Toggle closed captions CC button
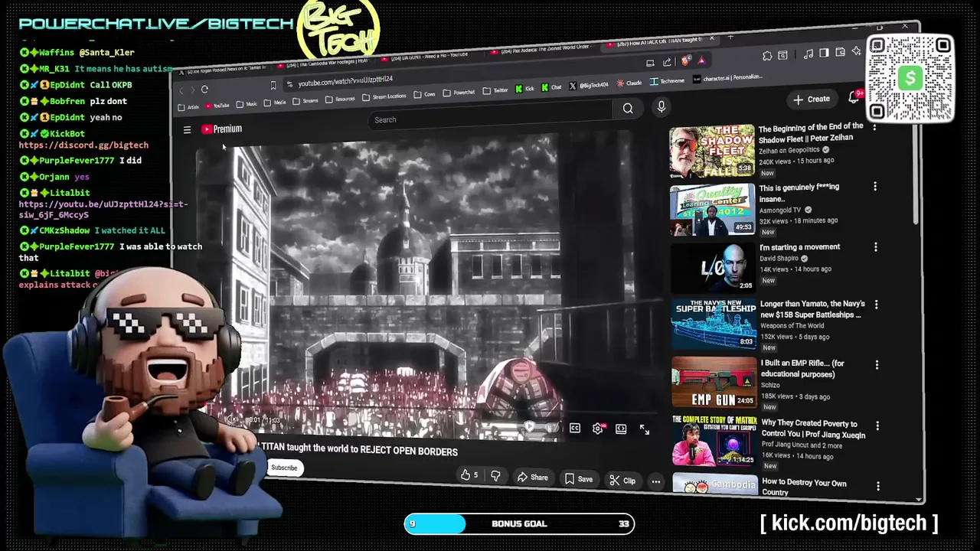This screenshot has width=980, height=551. (575, 428)
